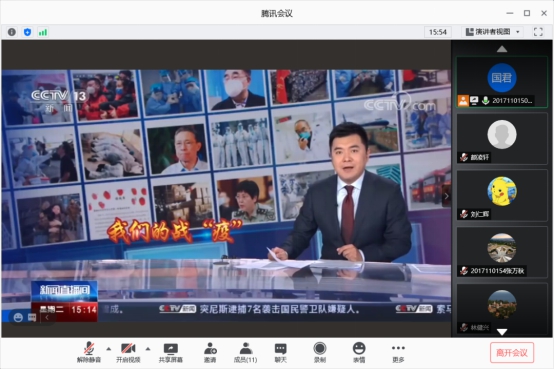The width and height of the screenshot is (554, 370).
Task: Expand video options arrow beside 开启视频
Action: 148,349
